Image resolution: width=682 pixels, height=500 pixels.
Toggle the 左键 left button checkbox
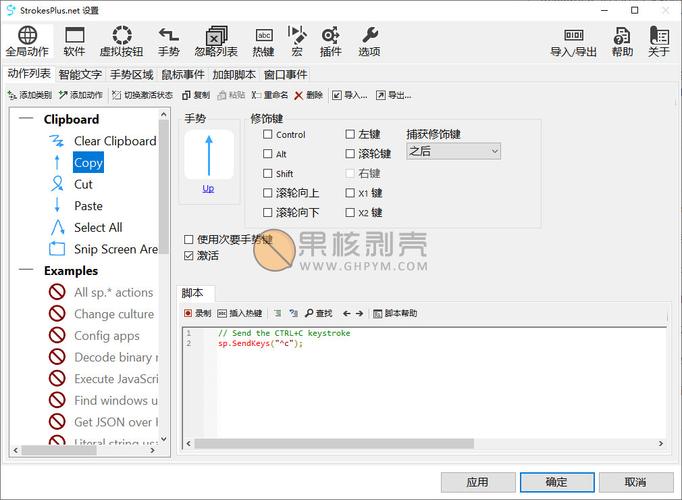point(350,134)
